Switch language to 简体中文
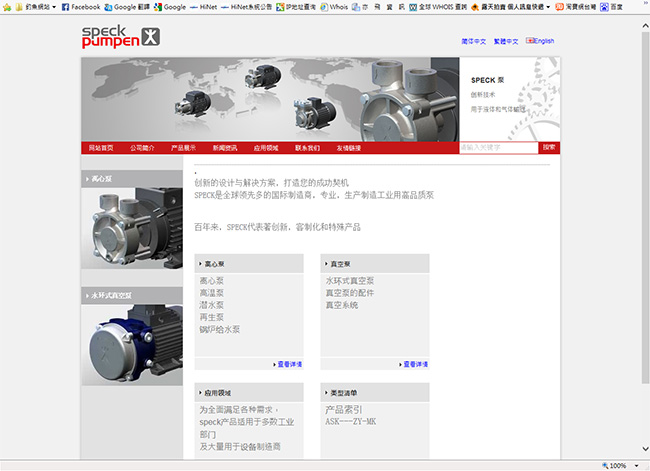Image resolution: width=650 pixels, height=471 pixels. [474, 41]
